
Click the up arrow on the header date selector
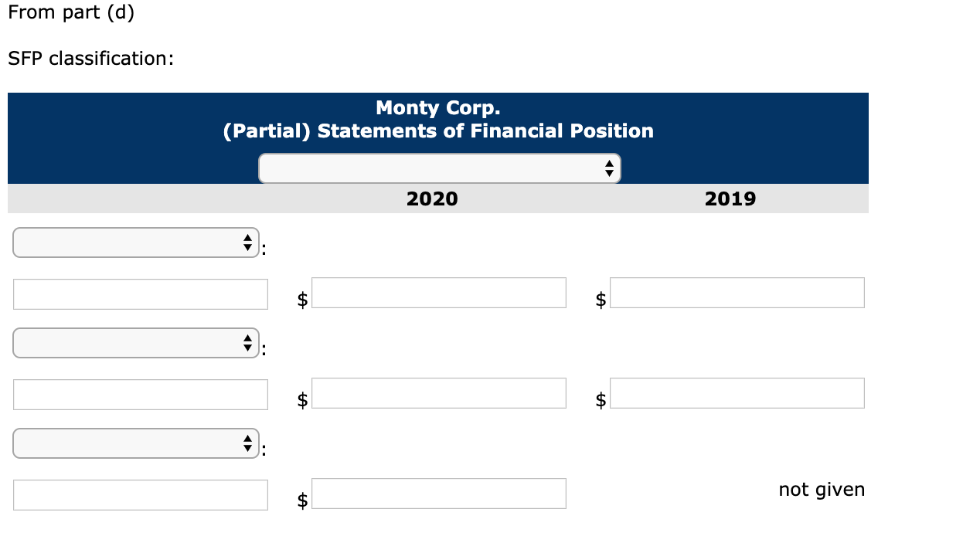(x=609, y=162)
